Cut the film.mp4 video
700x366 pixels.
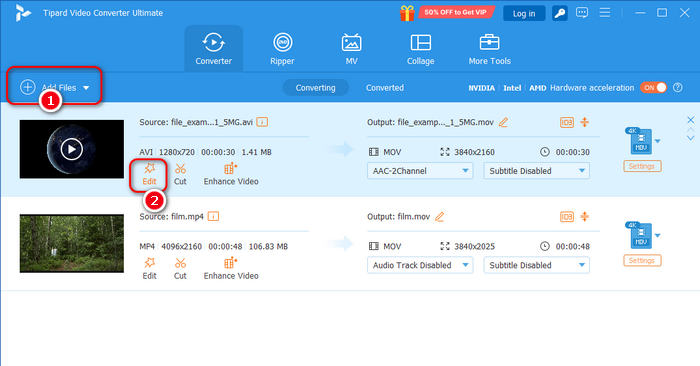coord(180,269)
